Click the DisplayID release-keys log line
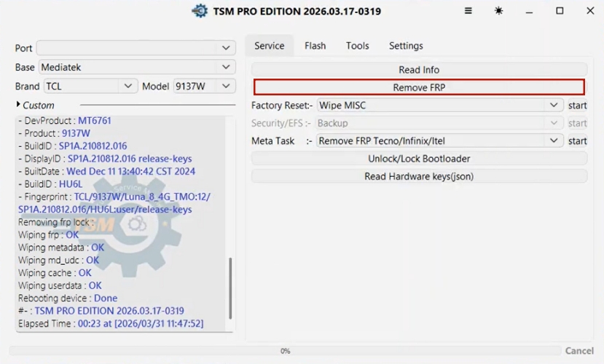 click(x=105, y=159)
